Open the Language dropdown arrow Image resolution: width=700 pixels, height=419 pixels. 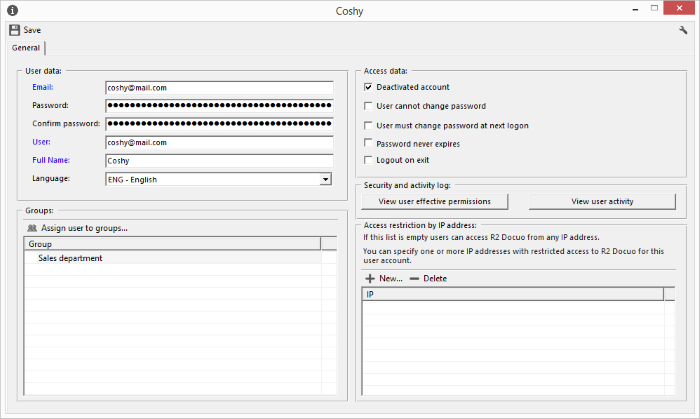(325, 179)
